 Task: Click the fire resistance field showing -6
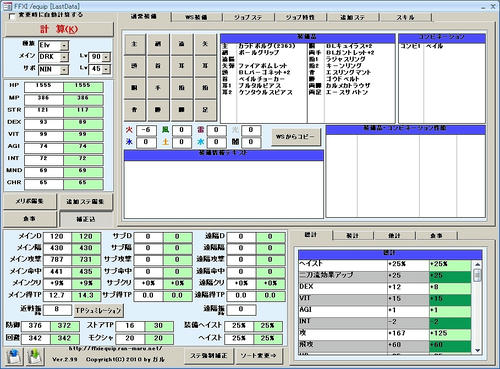(146, 130)
